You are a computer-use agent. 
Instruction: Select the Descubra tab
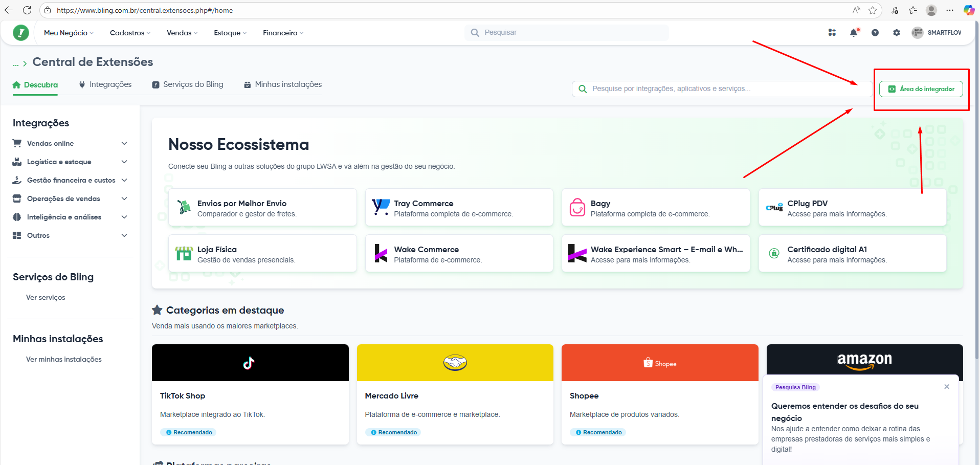pos(35,85)
